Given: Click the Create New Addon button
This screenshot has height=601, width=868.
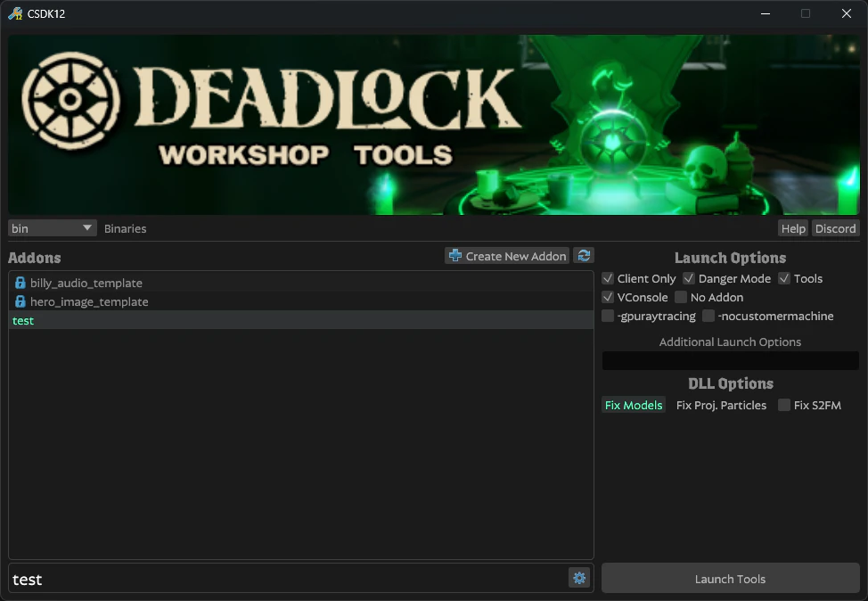Looking at the screenshot, I should point(507,256).
